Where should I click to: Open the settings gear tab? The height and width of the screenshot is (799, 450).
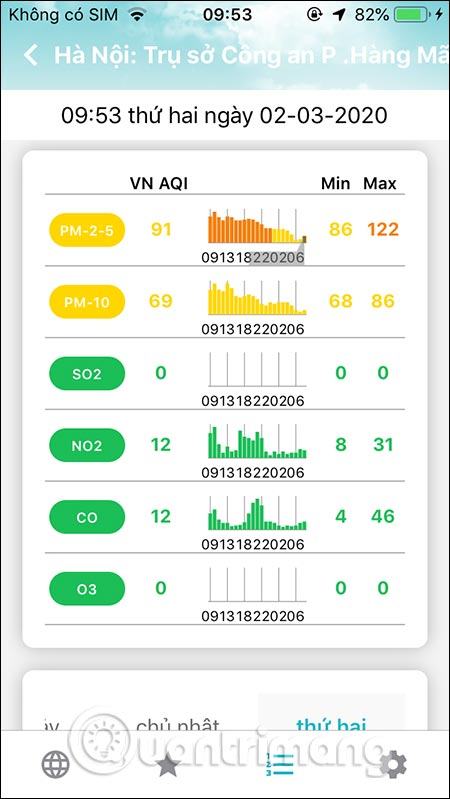393,764
